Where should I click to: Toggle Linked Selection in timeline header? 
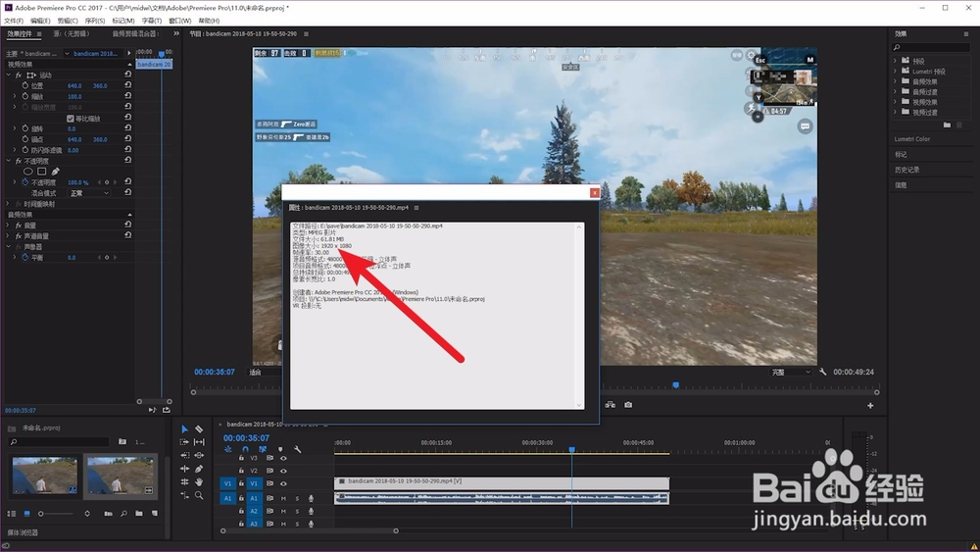tap(263, 449)
